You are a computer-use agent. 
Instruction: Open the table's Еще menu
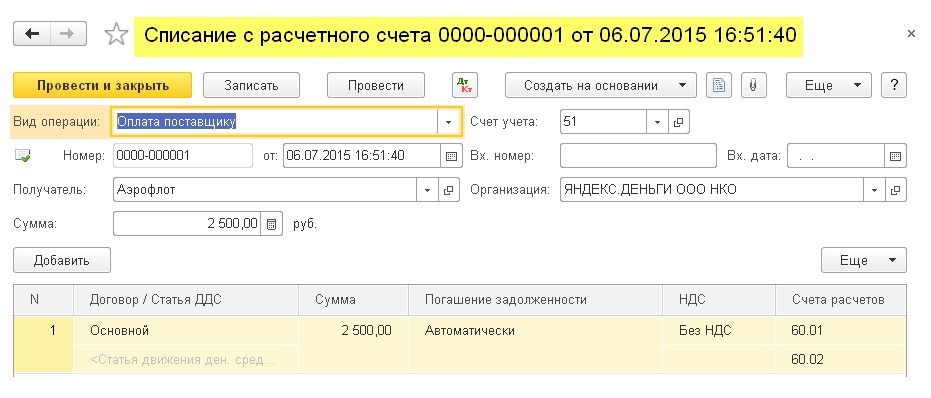[863, 260]
